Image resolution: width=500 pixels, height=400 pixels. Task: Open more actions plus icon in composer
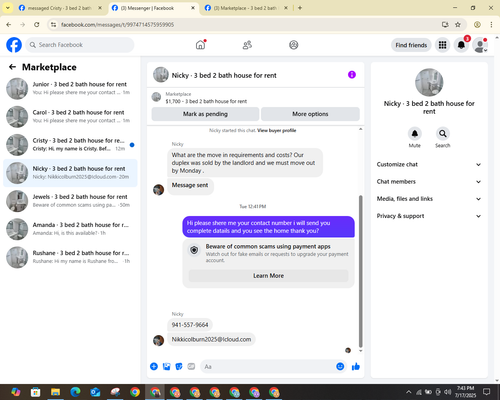(154, 367)
